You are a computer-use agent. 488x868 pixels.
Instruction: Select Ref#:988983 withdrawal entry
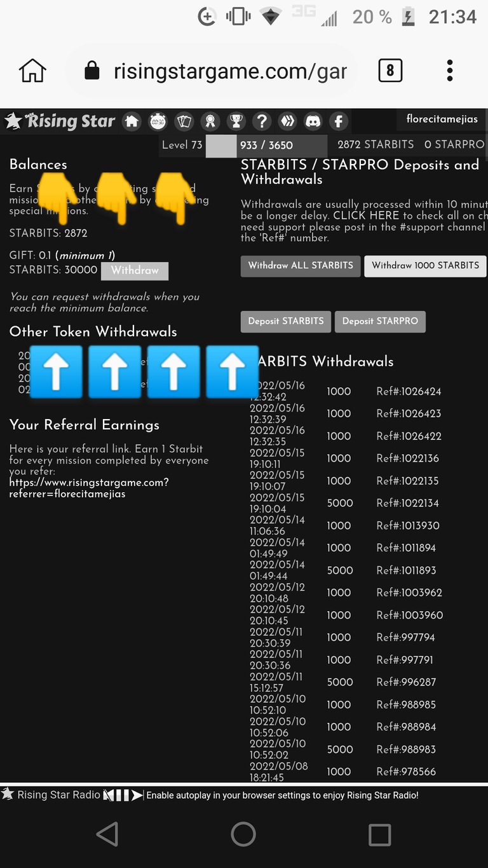tap(406, 750)
